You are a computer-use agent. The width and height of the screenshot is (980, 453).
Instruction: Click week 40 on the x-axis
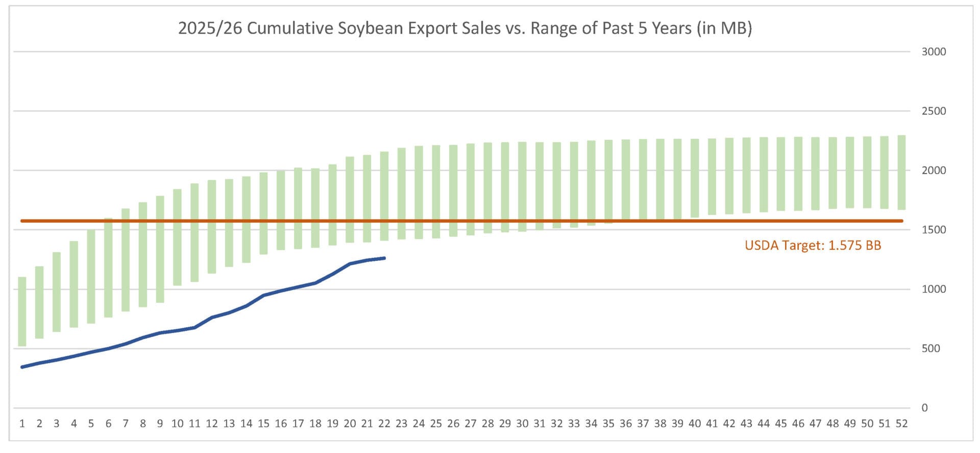(x=695, y=423)
